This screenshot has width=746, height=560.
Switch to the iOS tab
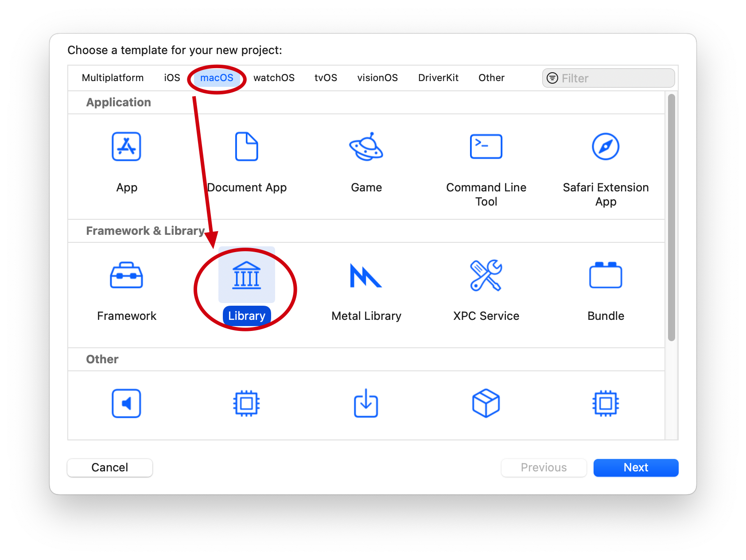pyautogui.click(x=172, y=78)
